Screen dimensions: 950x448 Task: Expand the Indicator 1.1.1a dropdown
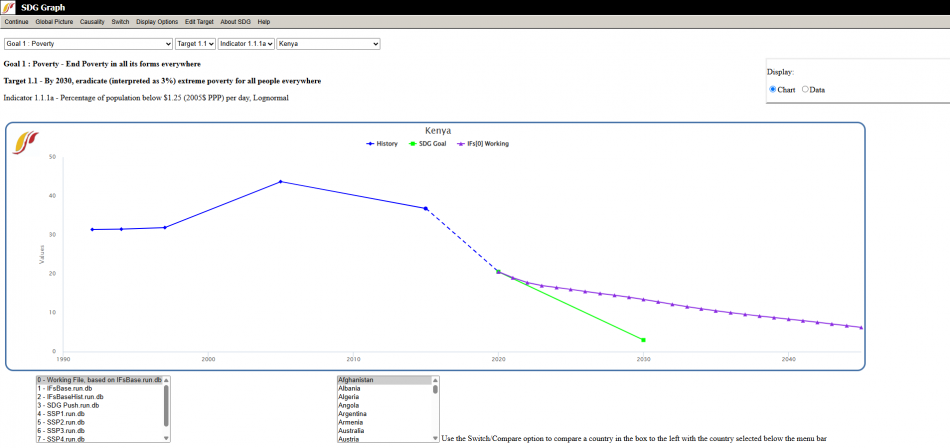tap(246, 44)
